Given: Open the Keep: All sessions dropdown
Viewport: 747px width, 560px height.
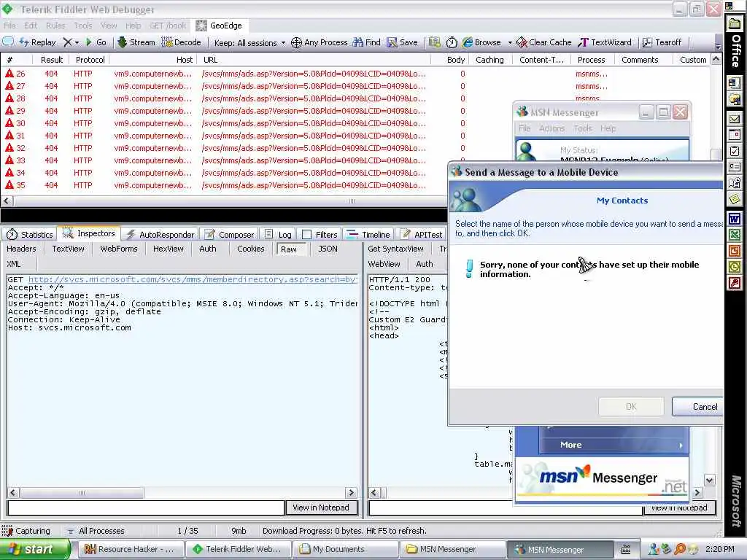Looking at the screenshot, I should (x=249, y=43).
